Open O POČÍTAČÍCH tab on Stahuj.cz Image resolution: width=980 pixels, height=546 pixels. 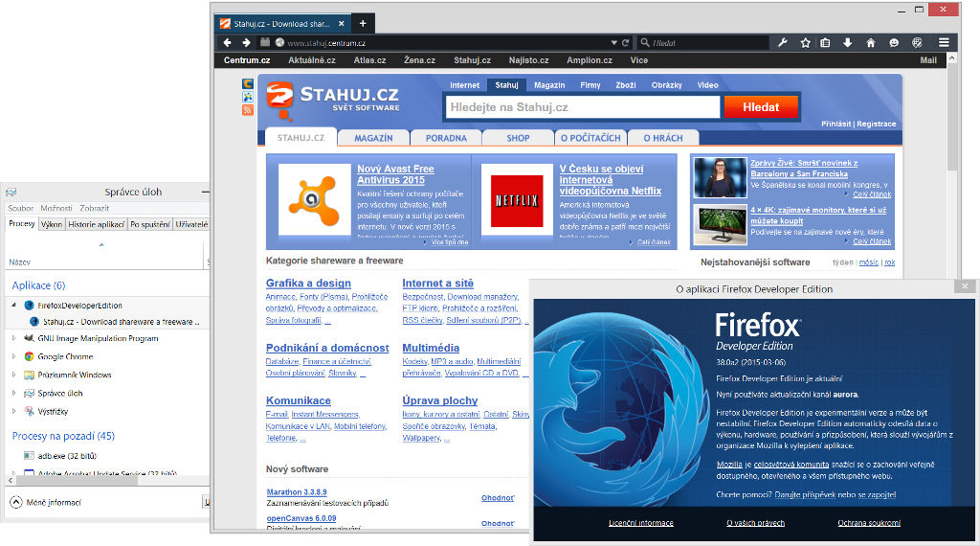[590, 138]
